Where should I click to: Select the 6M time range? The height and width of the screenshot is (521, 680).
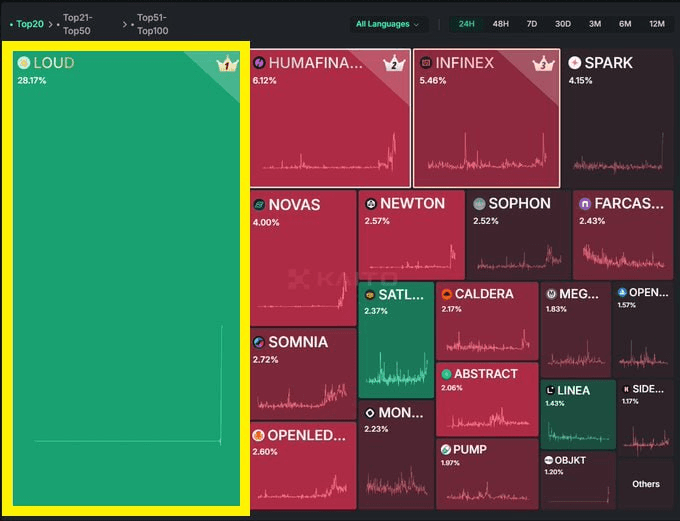click(625, 24)
